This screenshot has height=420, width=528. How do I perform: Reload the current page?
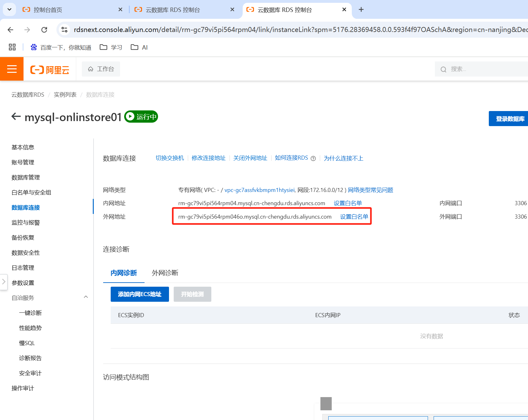click(44, 30)
